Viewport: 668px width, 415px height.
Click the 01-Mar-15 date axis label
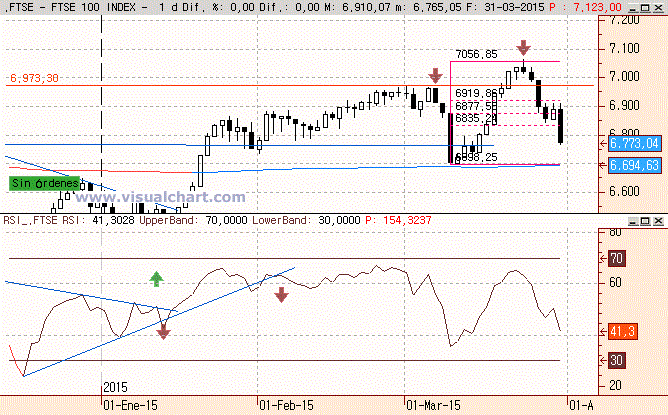pyautogui.click(x=433, y=405)
